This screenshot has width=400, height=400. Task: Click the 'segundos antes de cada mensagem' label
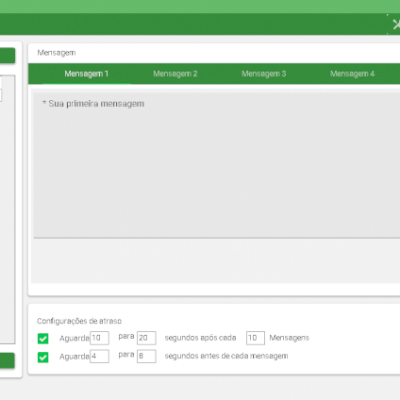[226, 356]
